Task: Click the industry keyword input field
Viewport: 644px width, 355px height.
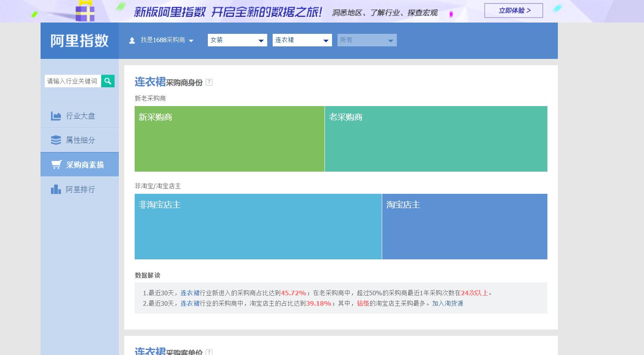Action: pos(73,81)
